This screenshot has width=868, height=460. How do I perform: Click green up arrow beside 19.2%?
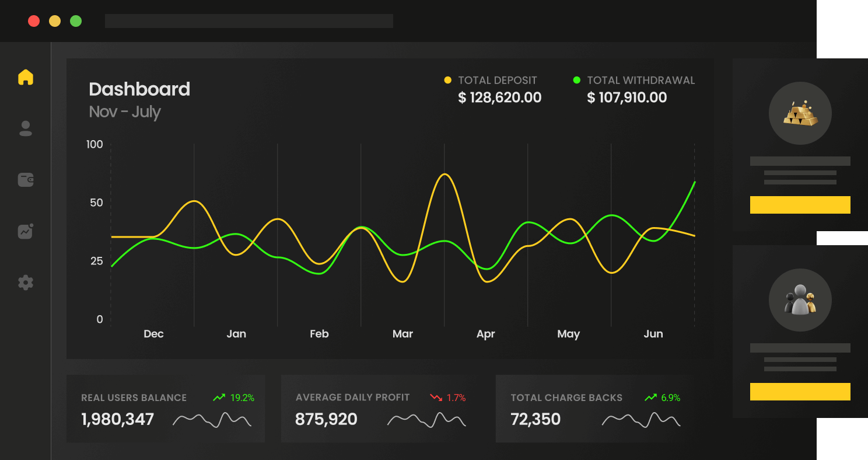[219, 398]
